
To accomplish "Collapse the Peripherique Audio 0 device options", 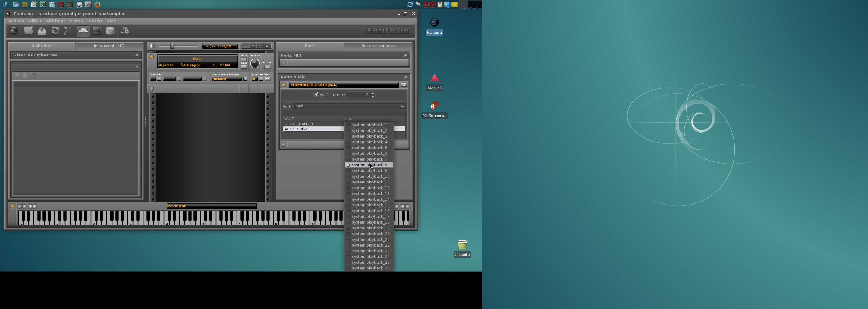I will (x=404, y=85).
